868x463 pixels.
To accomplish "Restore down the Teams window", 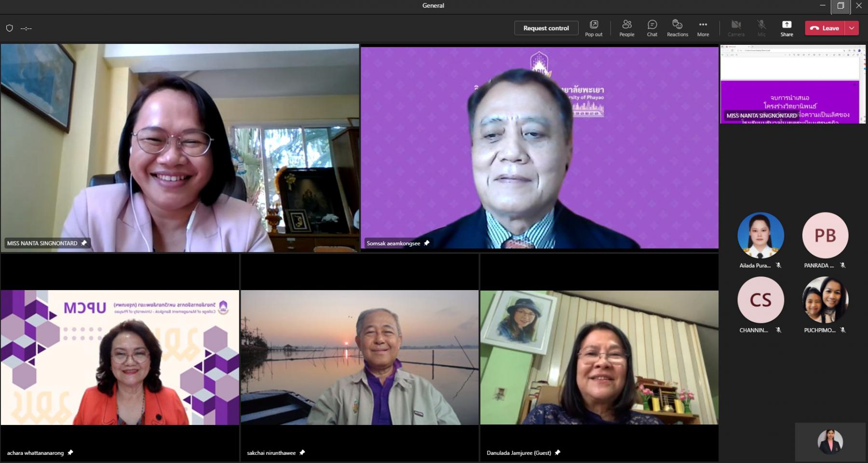I will 841,6.
